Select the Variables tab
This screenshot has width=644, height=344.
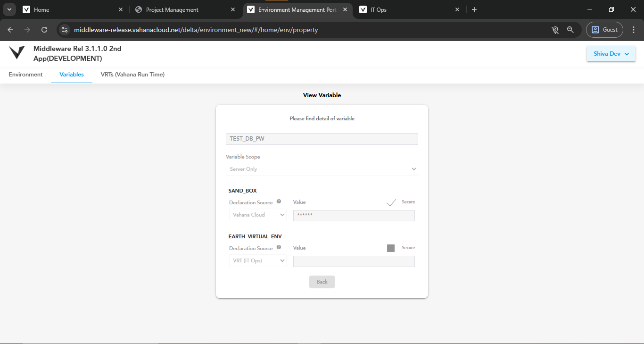(x=72, y=75)
